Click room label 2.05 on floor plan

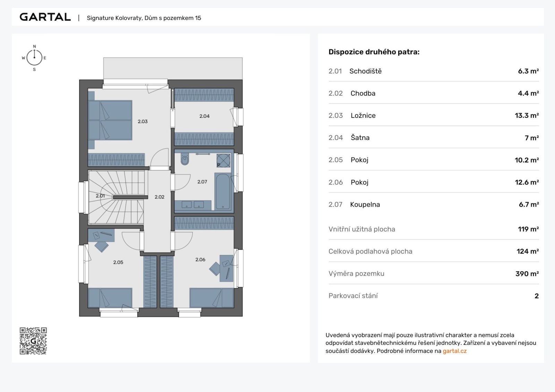(x=118, y=262)
